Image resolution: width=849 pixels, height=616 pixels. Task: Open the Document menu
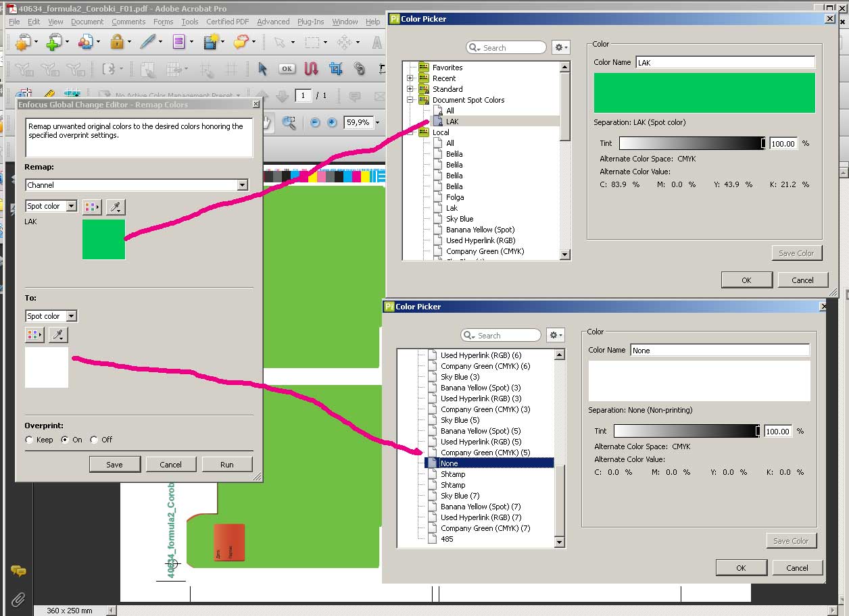click(87, 22)
